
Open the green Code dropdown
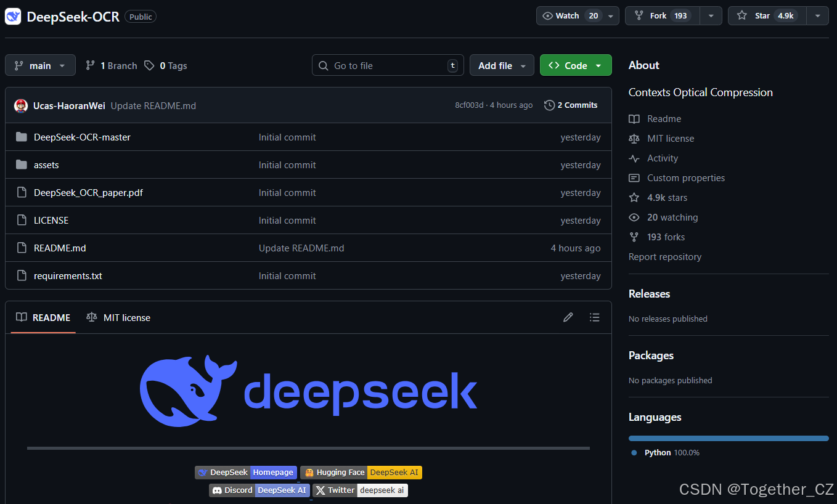tap(576, 65)
